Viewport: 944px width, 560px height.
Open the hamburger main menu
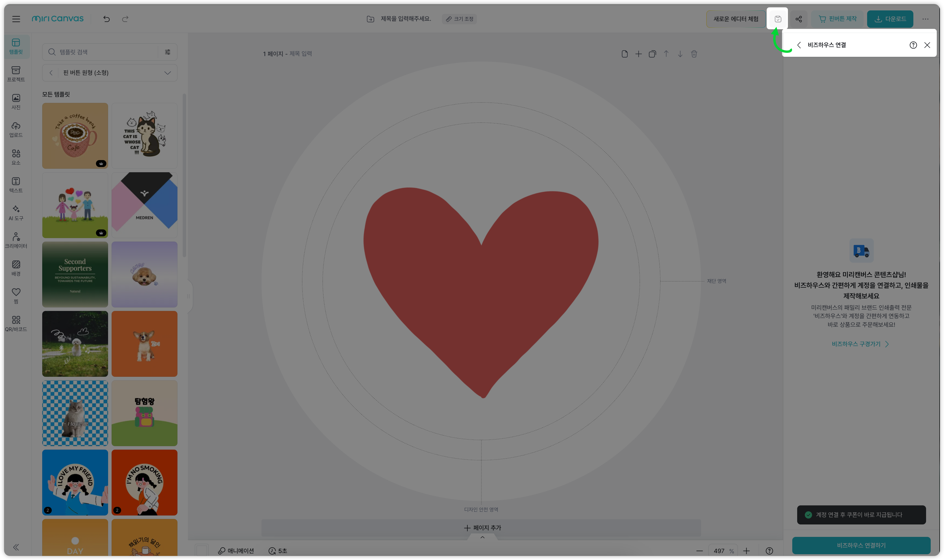[x=16, y=18]
